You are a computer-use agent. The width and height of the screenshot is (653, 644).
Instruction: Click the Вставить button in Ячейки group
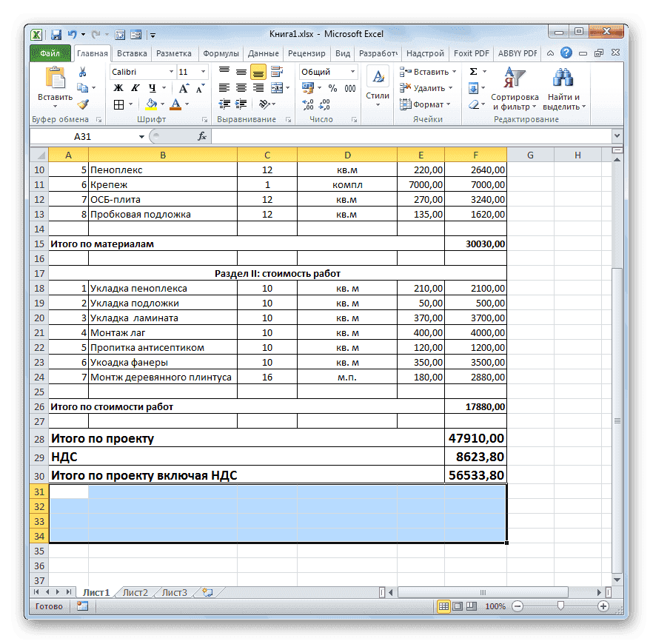(x=426, y=71)
